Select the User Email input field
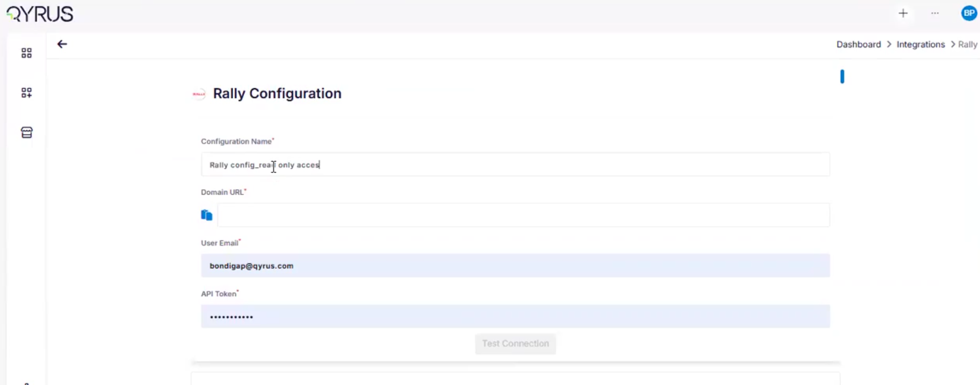This screenshot has height=385, width=980. [515, 266]
